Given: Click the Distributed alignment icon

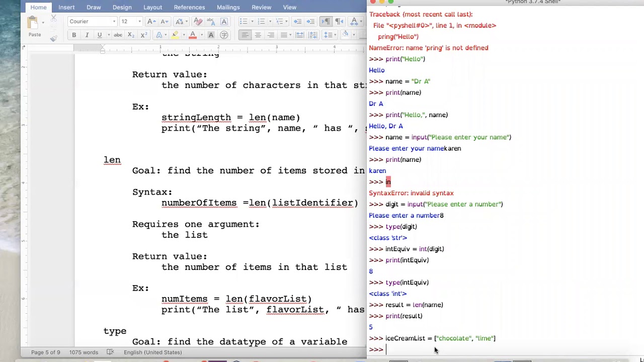Looking at the screenshot, I should pyautogui.click(x=299, y=35).
